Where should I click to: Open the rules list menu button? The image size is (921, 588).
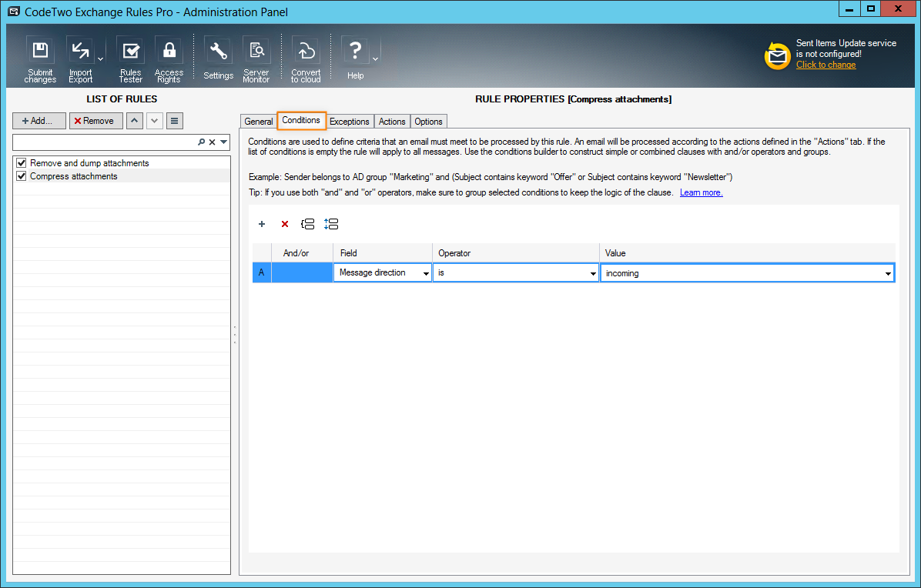pyautogui.click(x=175, y=121)
